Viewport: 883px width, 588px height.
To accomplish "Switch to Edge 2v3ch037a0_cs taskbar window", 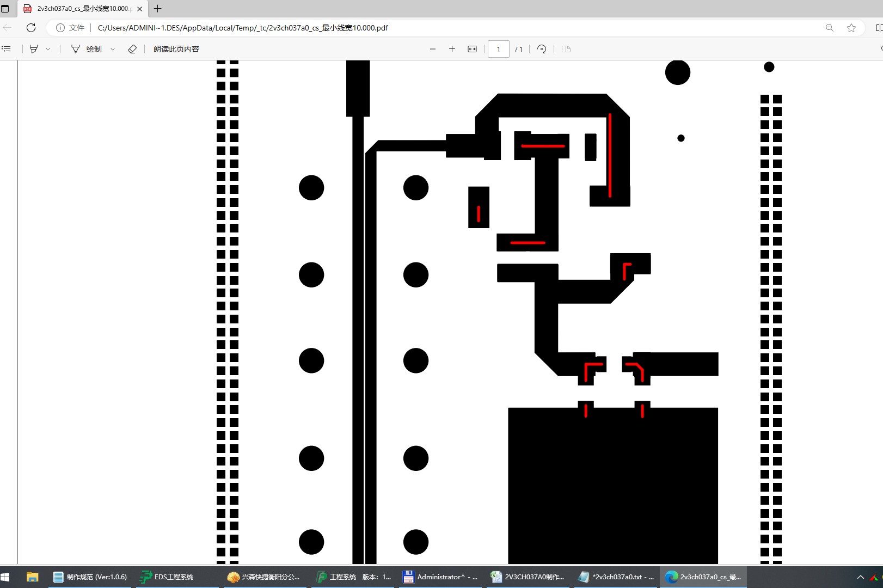I will pyautogui.click(x=703, y=577).
